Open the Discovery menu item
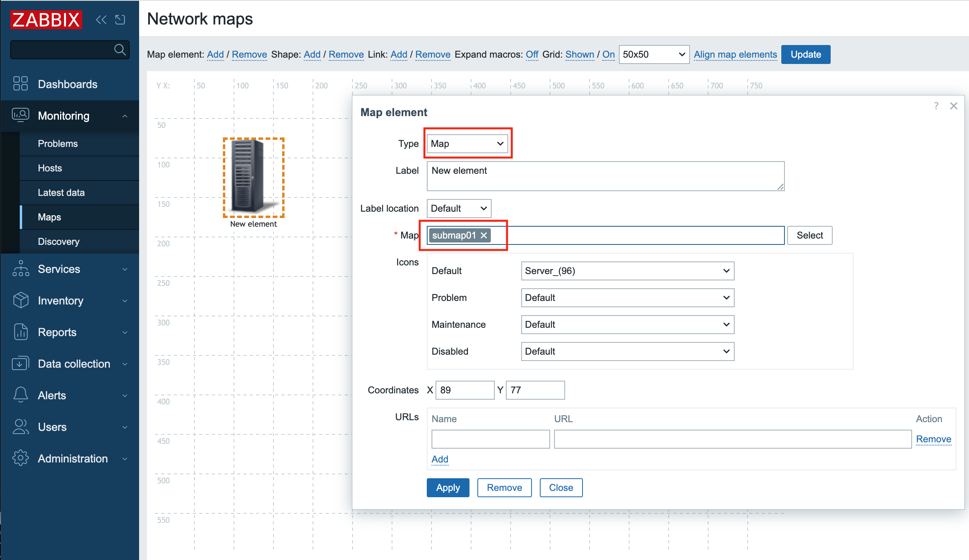 click(x=79, y=242)
